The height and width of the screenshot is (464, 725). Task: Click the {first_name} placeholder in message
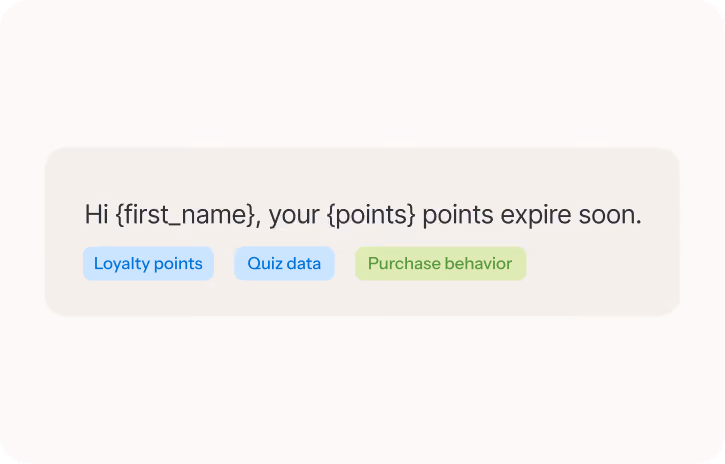[184, 215]
